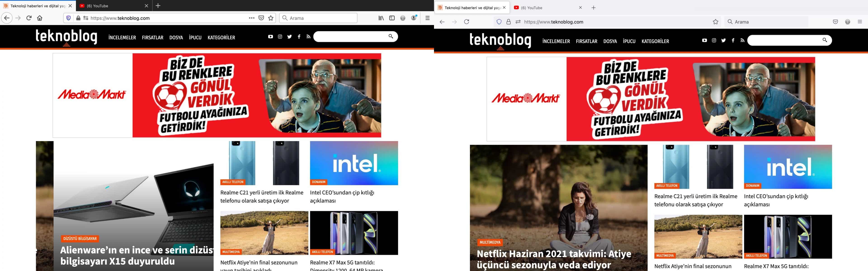The image size is (868, 271).
Task: Bookmark this page in left window
Action: [x=271, y=18]
